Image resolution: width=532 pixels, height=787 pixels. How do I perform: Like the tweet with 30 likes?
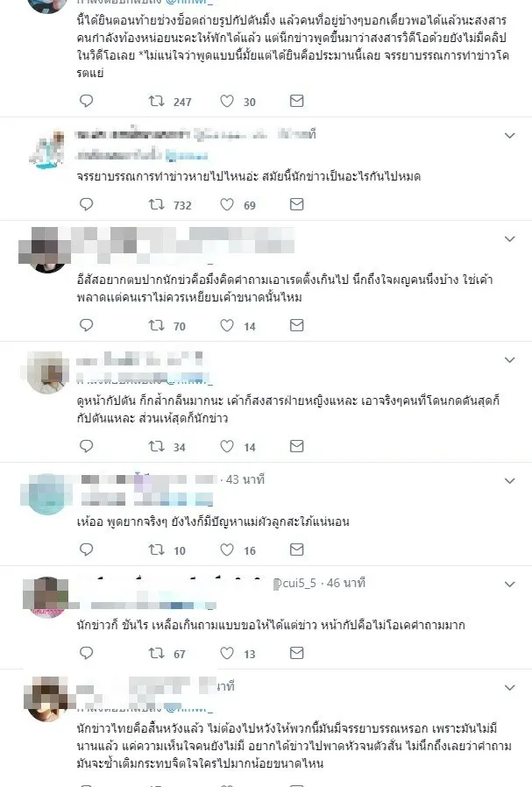227,102
